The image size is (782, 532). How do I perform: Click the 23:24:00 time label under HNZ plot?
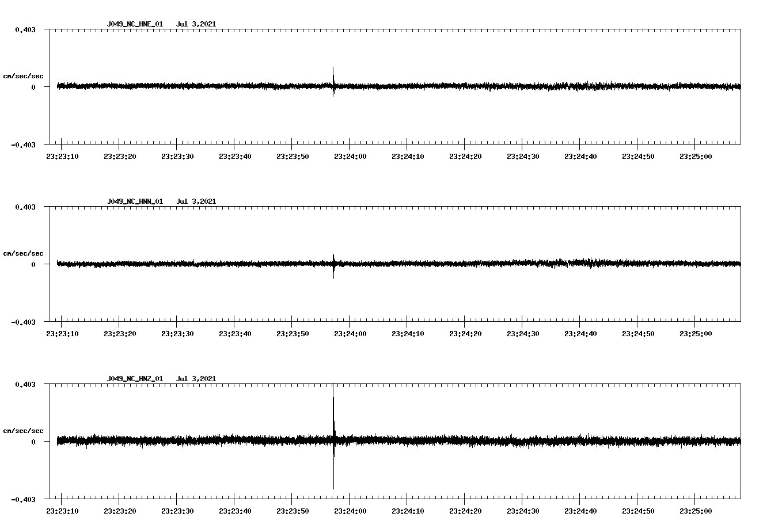pyautogui.click(x=350, y=511)
